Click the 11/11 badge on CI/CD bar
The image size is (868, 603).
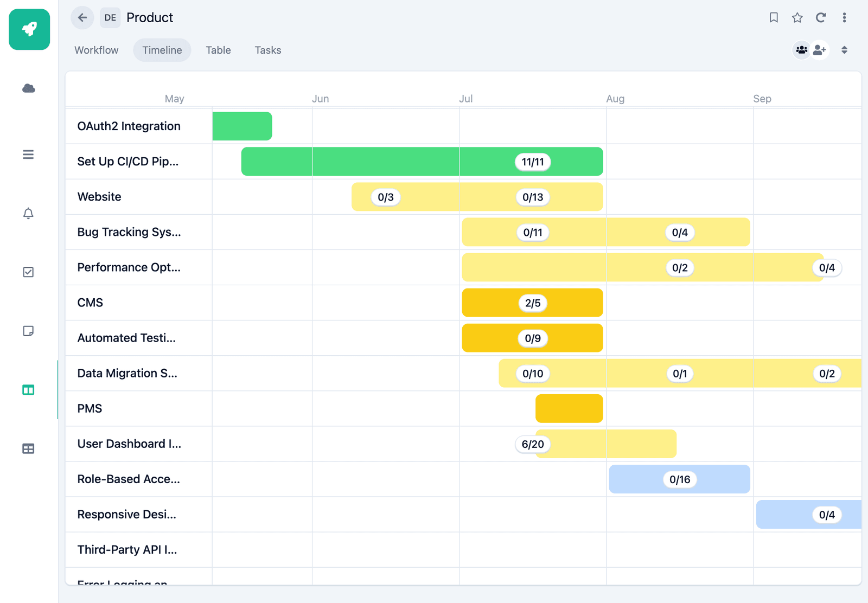533,162
